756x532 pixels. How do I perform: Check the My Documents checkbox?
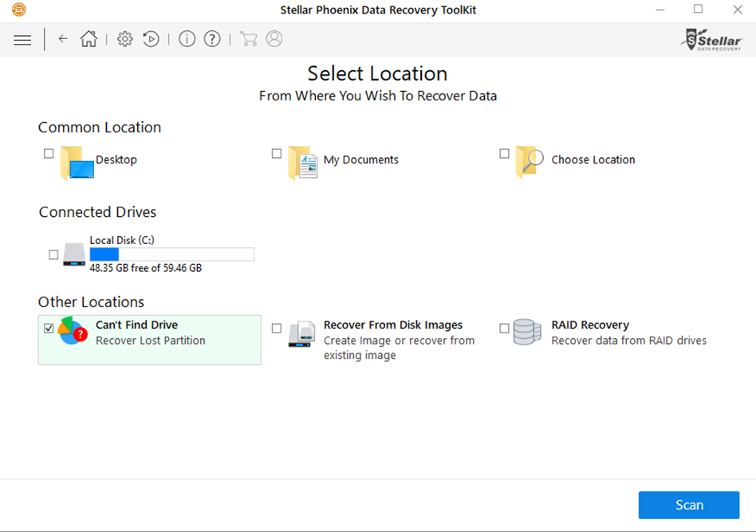276,153
